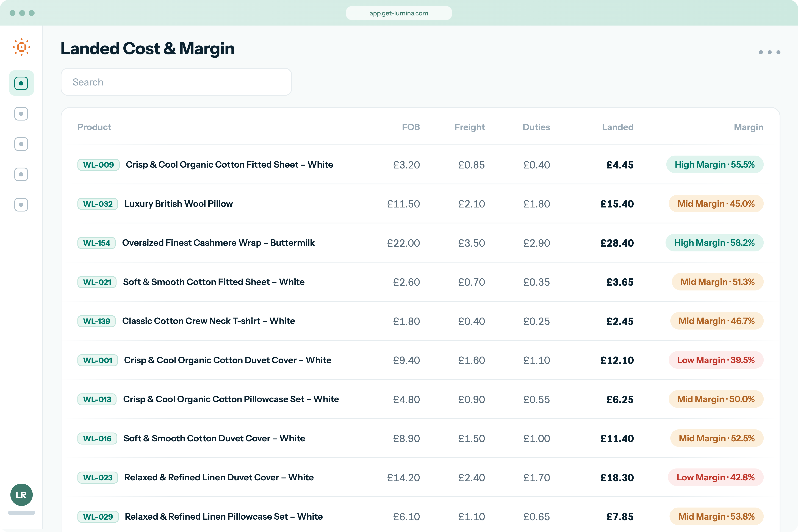The image size is (798, 532).
Task: Open the fifth sidebar nav icon
Action: point(21,205)
